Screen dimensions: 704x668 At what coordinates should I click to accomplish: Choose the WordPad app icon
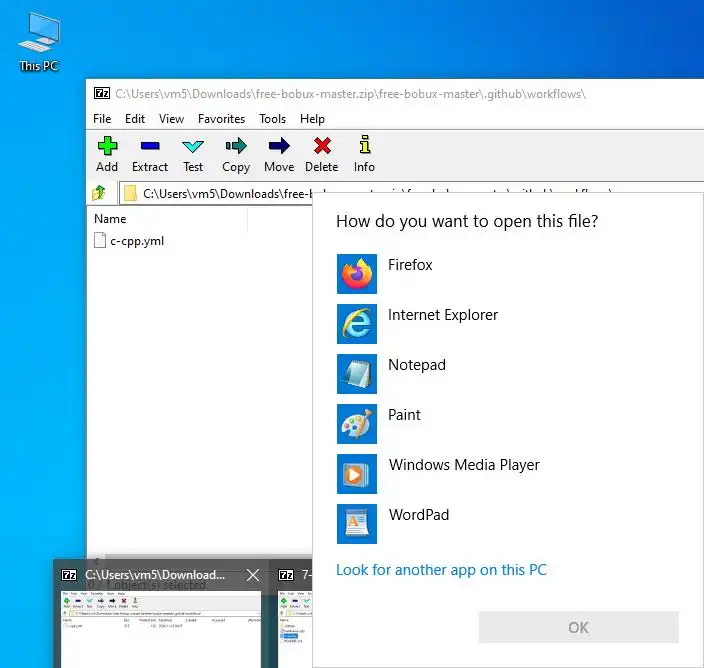point(356,523)
